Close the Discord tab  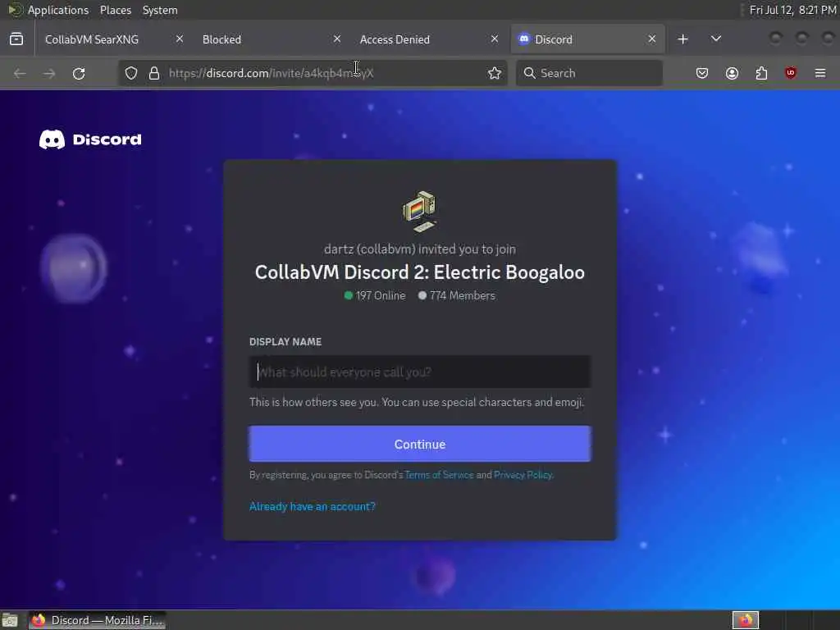652,39
